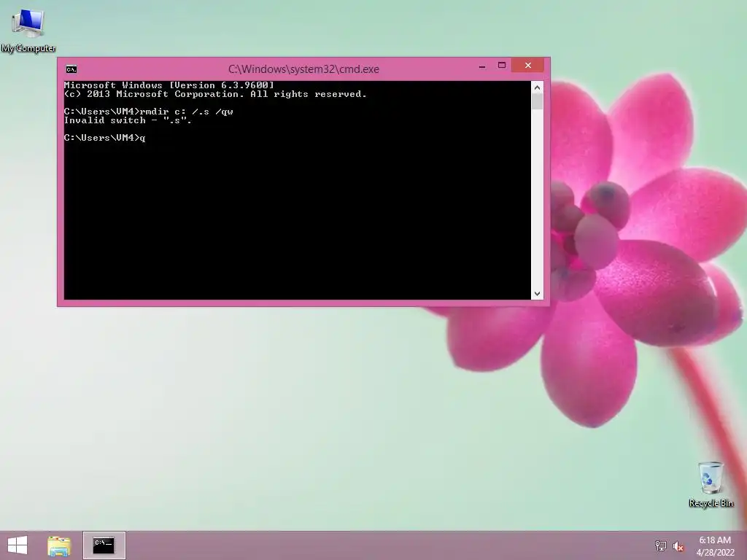This screenshot has width=747, height=560.
Task: Open the Windows Start button
Action: (x=18, y=545)
